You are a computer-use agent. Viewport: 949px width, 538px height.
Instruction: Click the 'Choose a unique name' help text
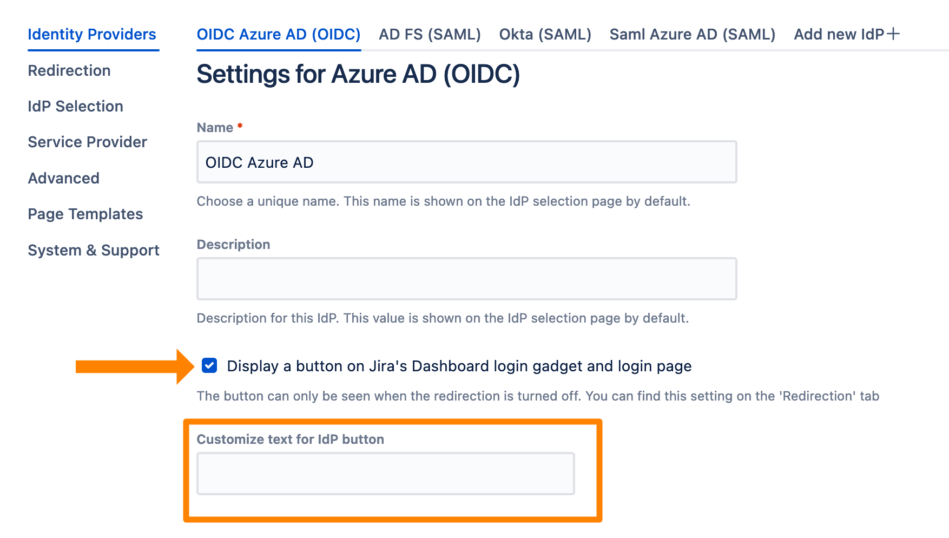(444, 202)
